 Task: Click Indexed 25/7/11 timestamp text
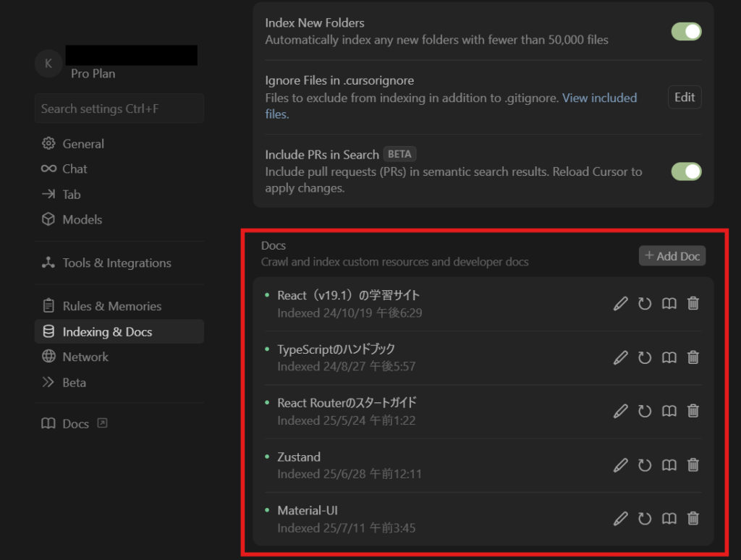pos(347,528)
